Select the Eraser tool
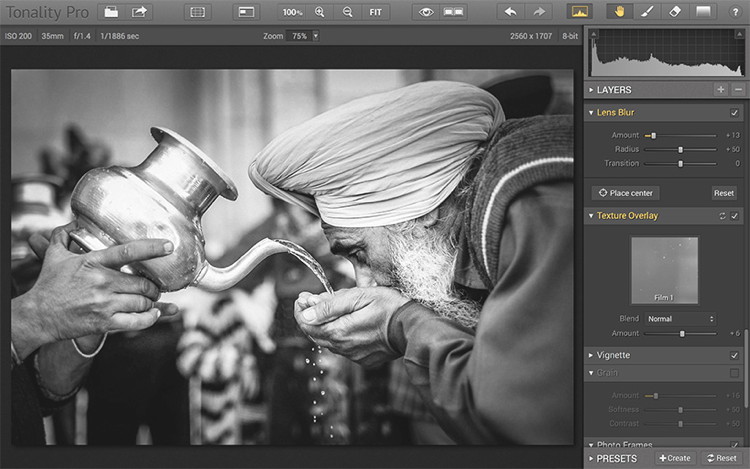This screenshot has width=750, height=469. (673, 12)
